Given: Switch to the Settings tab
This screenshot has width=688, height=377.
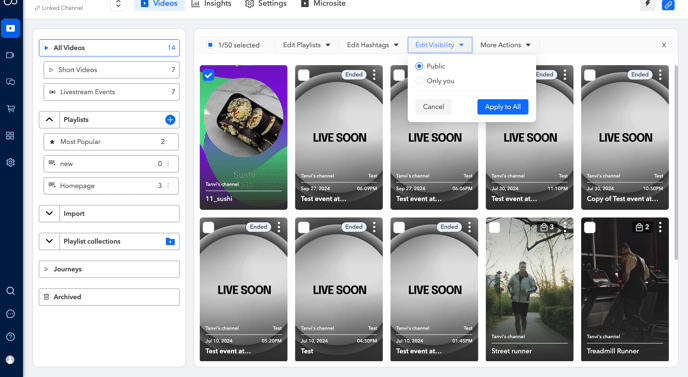Looking at the screenshot, I should pyautogui.click(x=266, y=4).
